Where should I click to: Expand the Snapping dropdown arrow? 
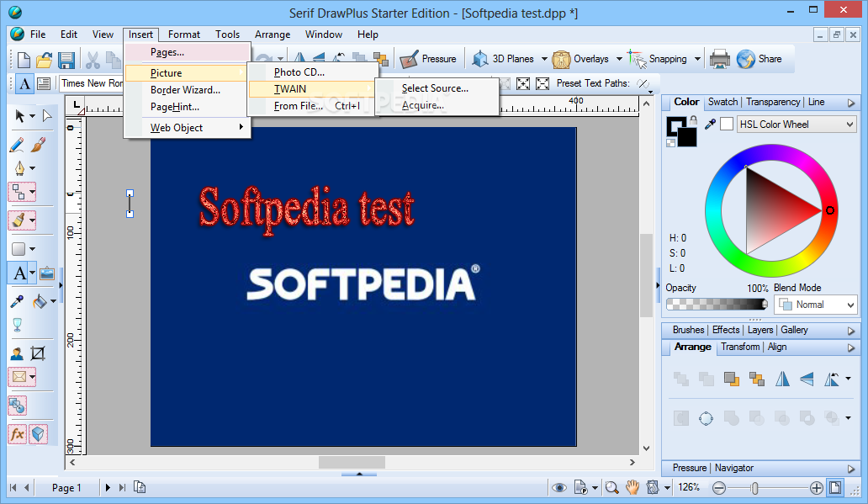(x=697, y=59)
